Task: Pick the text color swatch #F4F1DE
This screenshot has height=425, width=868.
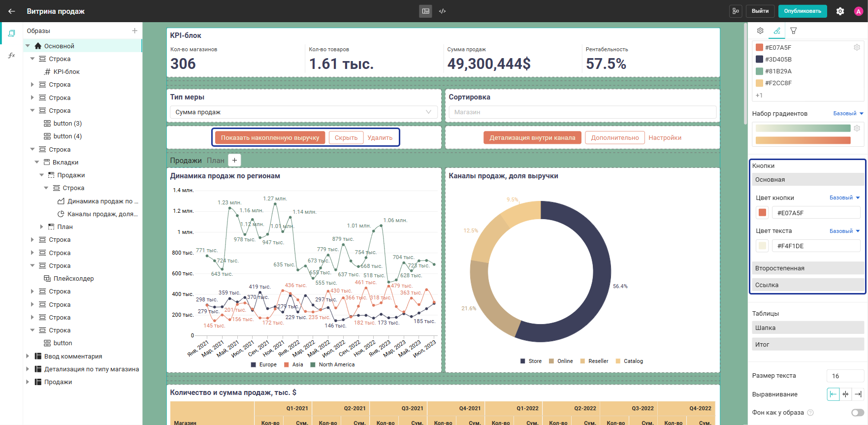Action: pos(762,246)
